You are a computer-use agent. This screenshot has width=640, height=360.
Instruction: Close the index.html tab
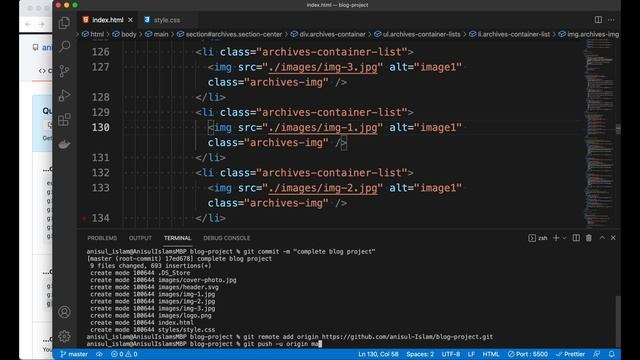pos(130,20)
